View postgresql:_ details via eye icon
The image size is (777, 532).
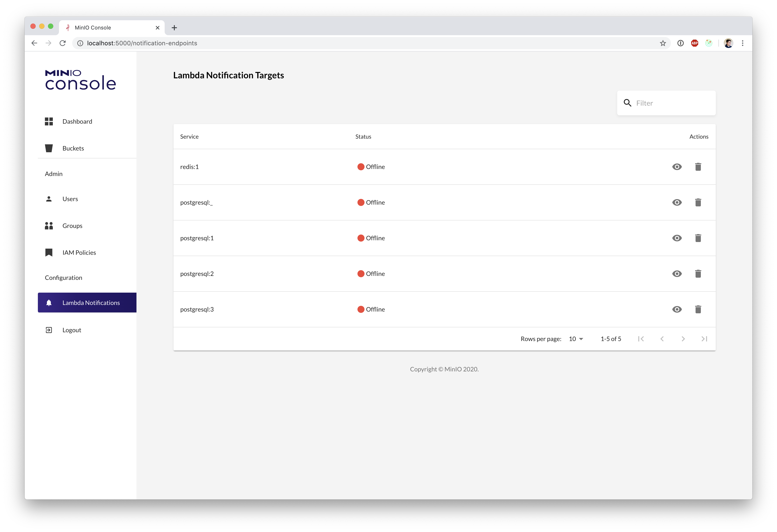[x=677, y=202]
